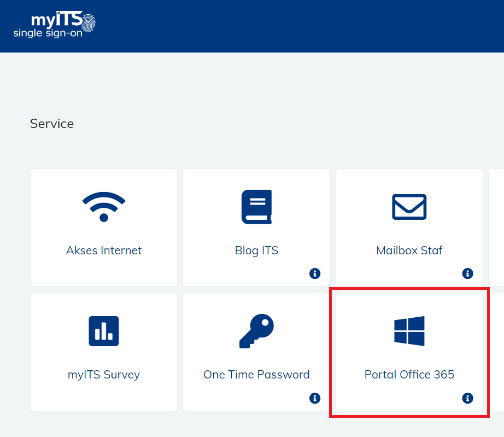
Task: Click the One Time Password label
Action: click(x=256, y=375)
